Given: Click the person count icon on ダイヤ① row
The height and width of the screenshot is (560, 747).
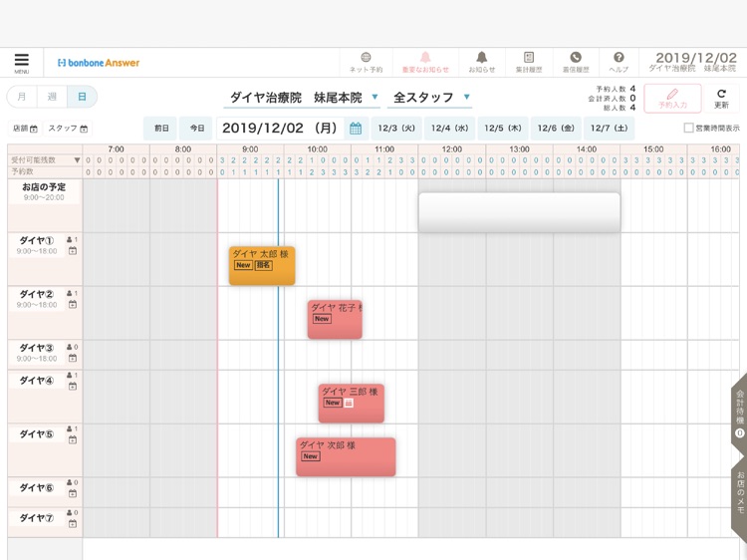Looking at the screenshot, I should pyautogui.click(x=72, y=240).
